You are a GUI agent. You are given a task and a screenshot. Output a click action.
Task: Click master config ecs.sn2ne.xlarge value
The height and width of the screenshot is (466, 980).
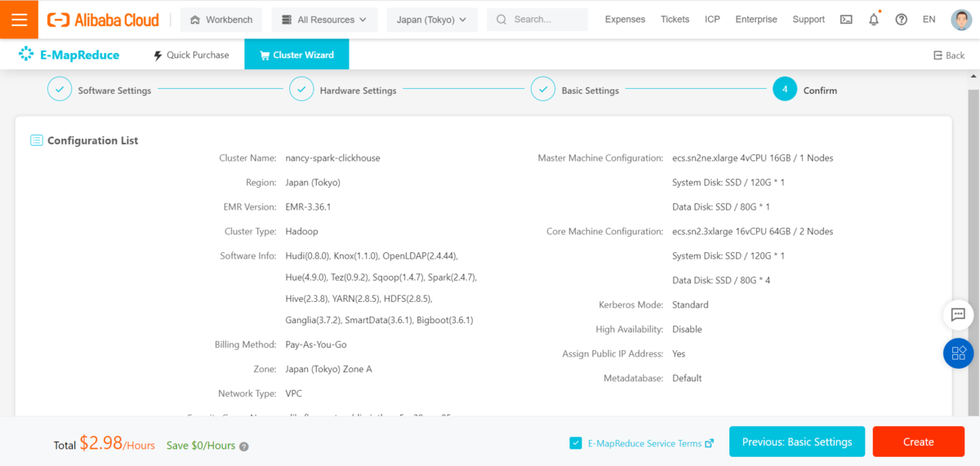point(752,158)
